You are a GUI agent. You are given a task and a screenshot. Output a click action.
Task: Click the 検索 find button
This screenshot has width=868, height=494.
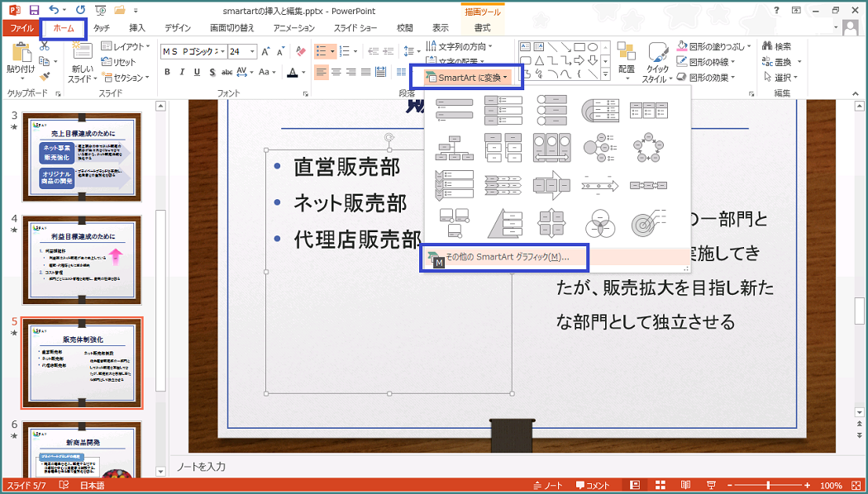pyautogui.click(x=777, y=46)
